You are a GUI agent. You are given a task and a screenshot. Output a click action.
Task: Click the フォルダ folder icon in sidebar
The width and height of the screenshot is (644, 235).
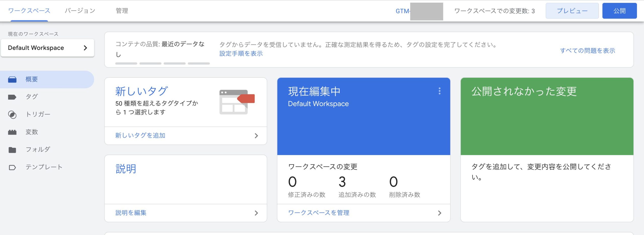[x=12, y=150]
